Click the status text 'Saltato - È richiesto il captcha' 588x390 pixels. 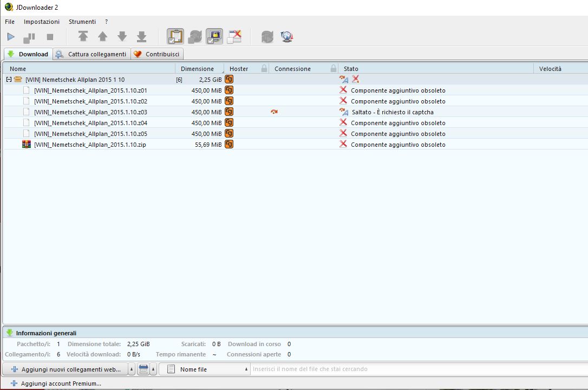click(x=393, y=112)
